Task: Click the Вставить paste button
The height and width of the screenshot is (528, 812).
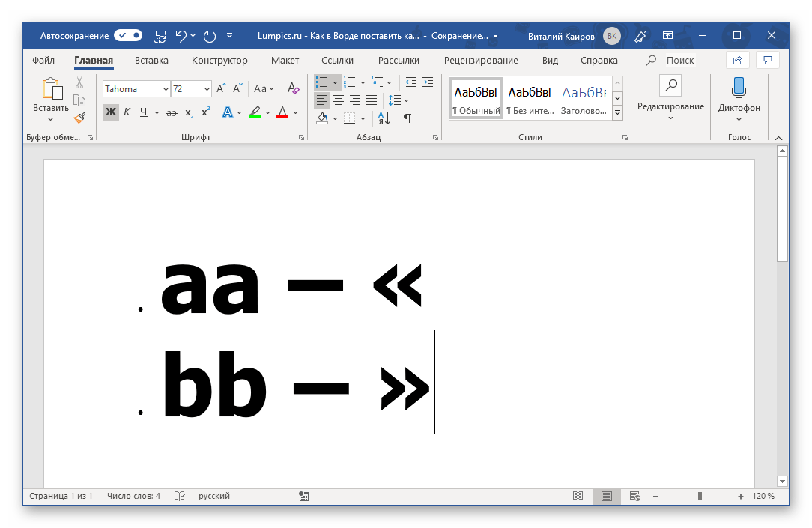Action: click(51, 100)
